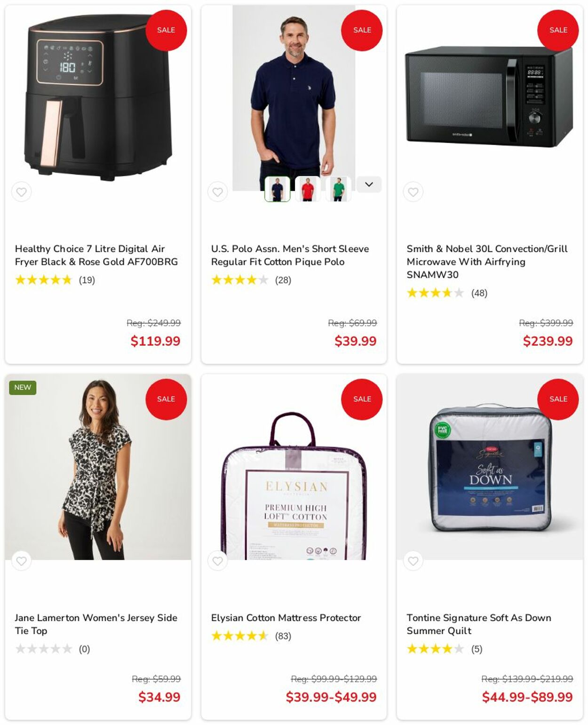This screenshot has width=588, height=725.
Task: Select the navy polo color swatch
Action: (278, 189)
